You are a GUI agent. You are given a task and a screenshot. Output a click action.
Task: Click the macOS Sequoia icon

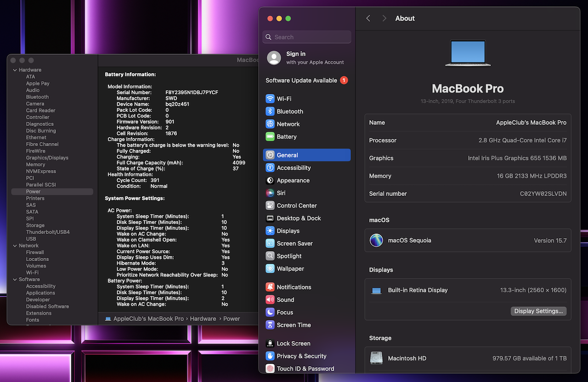point(376,240)
